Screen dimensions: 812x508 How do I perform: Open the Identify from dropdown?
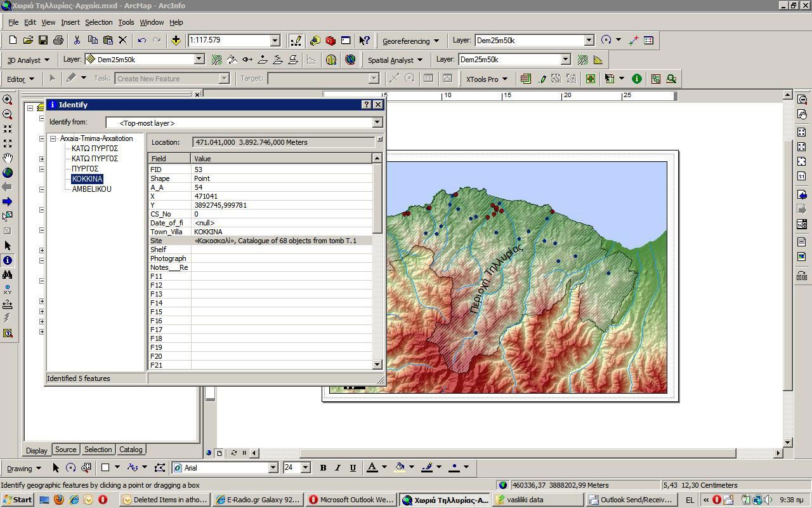pyautogui.click(x=377, y=123)
